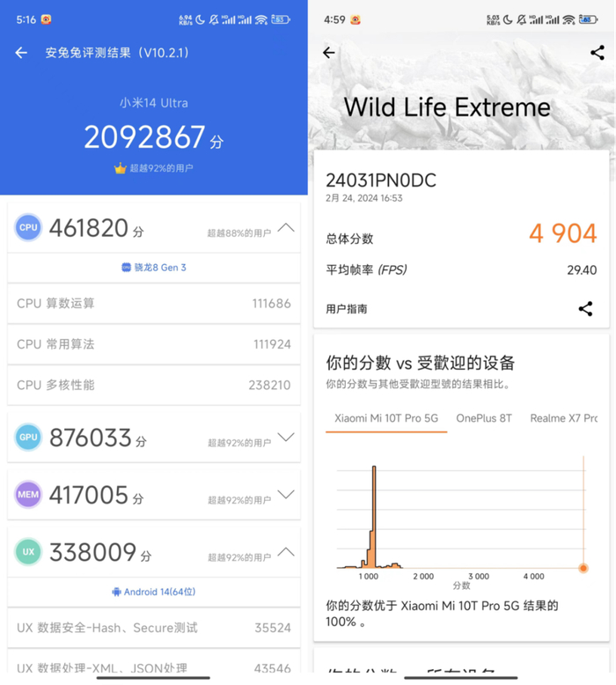Tap the tall orange histogram peak near 1 000

click(x=374, y=515)
